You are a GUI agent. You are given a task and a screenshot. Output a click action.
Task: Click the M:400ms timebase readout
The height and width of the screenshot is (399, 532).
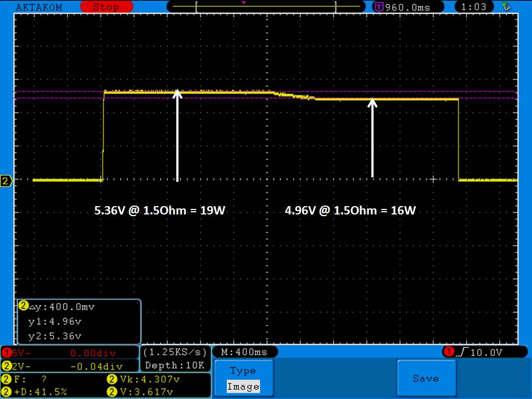(244, 352)
